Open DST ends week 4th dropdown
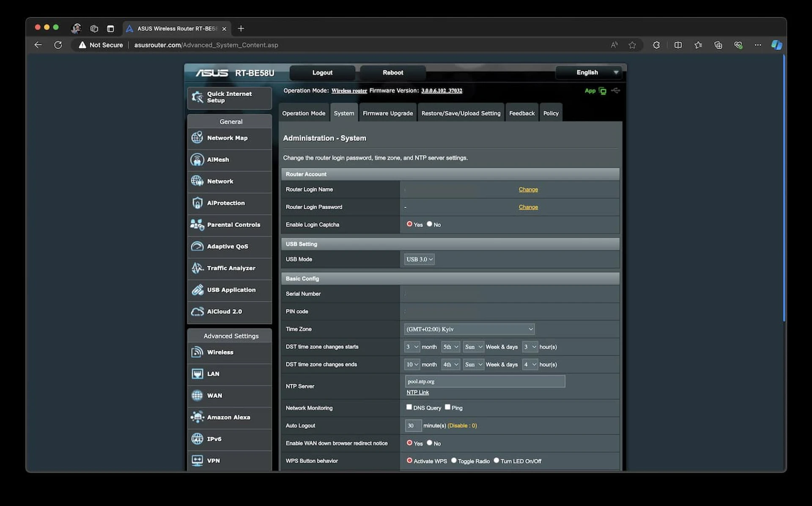Image resolution: width=812 pixels, height=506 pixels. click(x=450, y=364)
